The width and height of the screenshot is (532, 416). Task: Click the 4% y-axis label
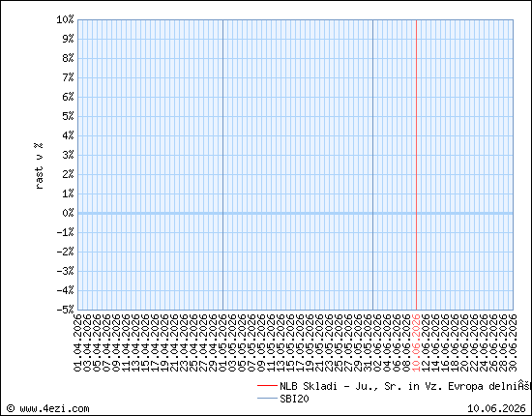[68, 135]
